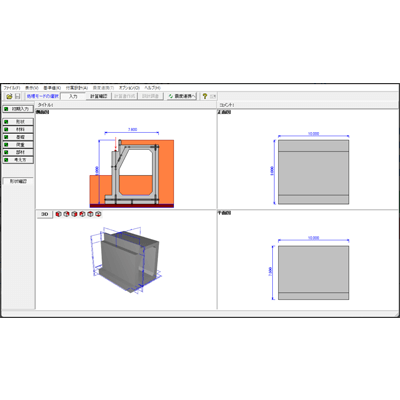Open file using the folder toolbar icon
The image size is (400, 400).
[9, 96]
